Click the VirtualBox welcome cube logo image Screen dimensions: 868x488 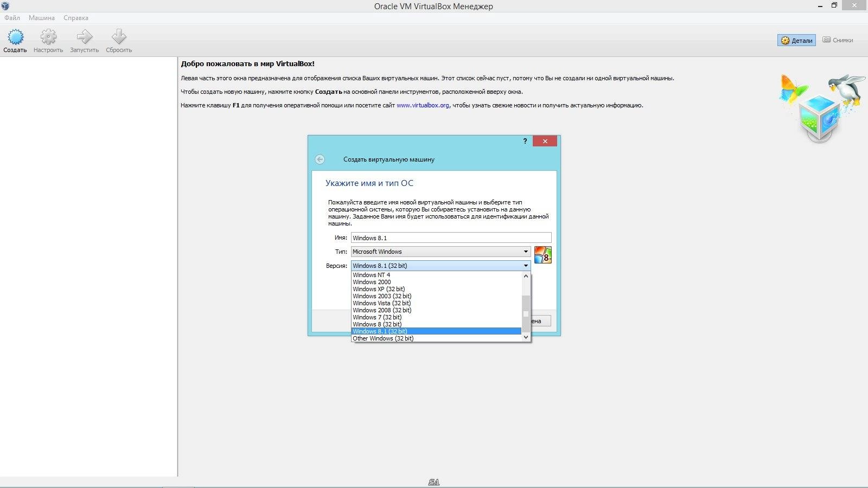821,108
